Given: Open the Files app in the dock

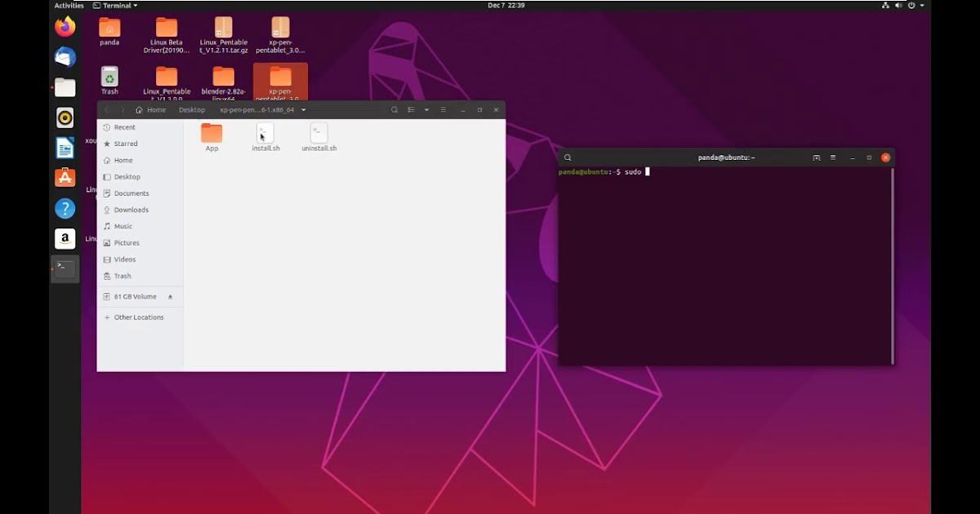Looking at the screenshot, I should pyautogui.click(x=65, y=87).
